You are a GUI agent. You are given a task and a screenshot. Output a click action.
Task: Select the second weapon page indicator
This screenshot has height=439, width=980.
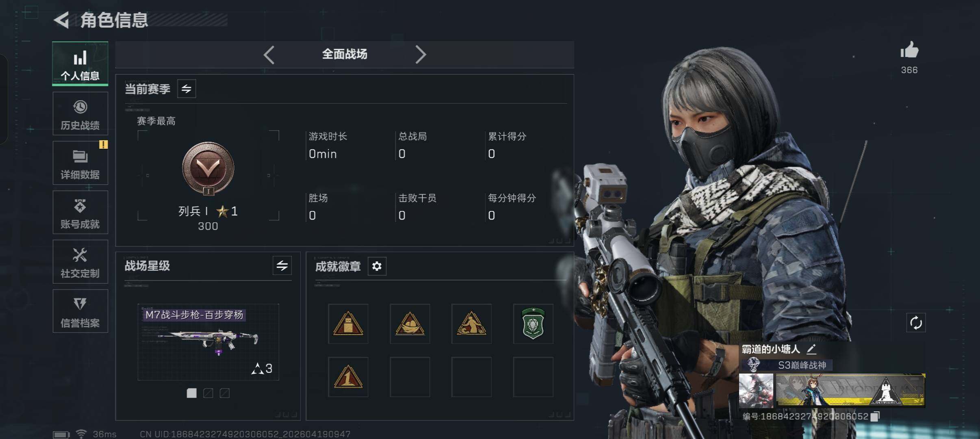tap(208, 393)
